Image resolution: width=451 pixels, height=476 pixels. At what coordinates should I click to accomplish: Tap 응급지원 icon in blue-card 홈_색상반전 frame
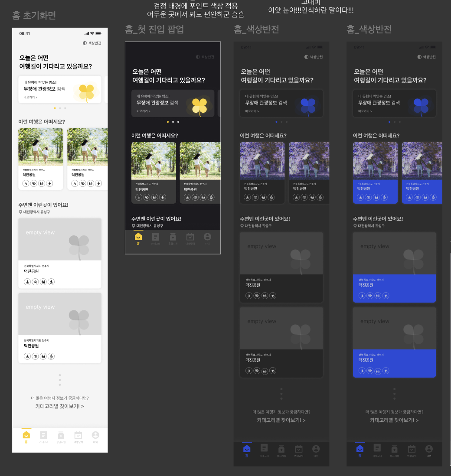394,448
